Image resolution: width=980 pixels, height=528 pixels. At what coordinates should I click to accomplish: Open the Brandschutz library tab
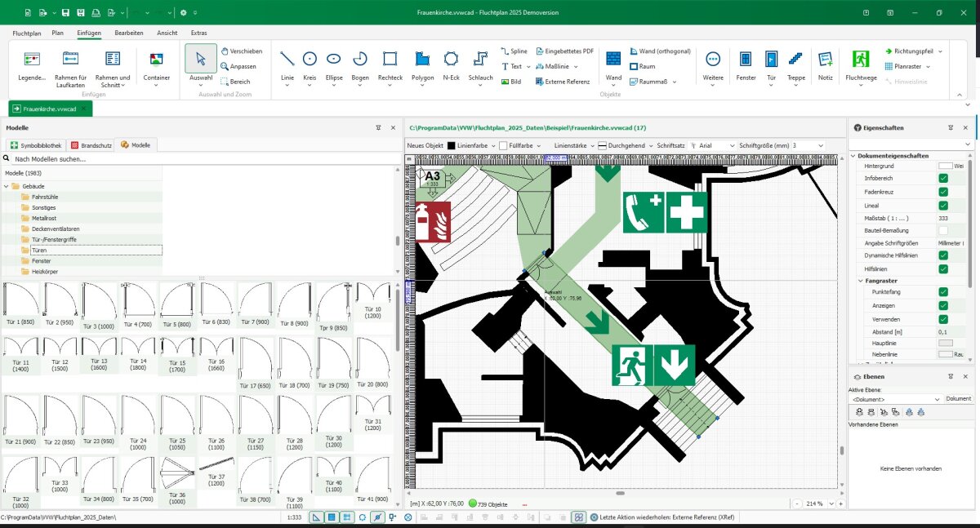tap(91, 144)
